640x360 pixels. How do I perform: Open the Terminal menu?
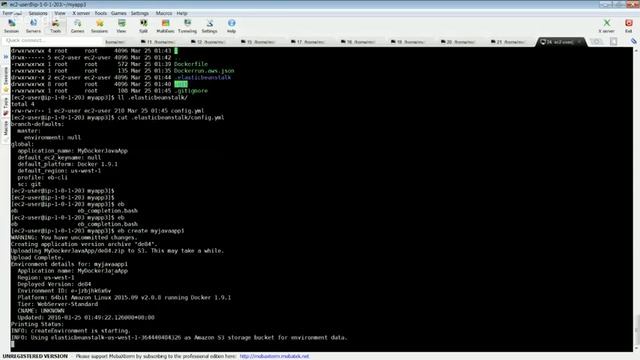coord(12,13)
